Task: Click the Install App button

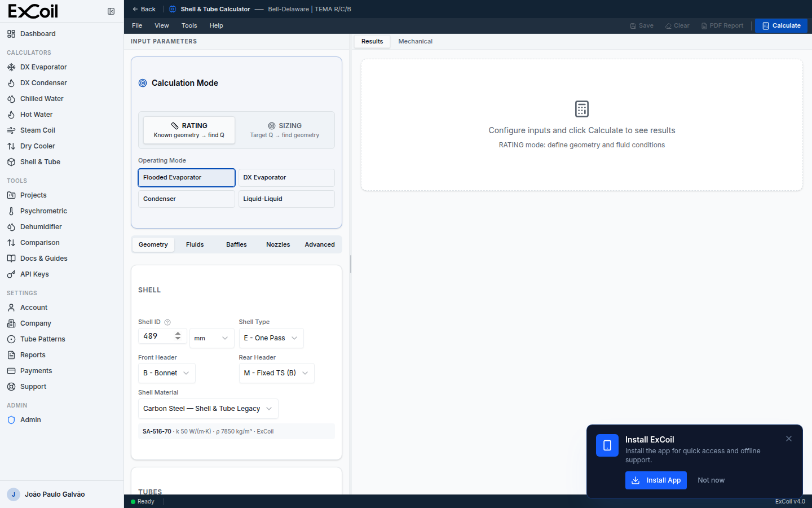Action: (656, 480)
